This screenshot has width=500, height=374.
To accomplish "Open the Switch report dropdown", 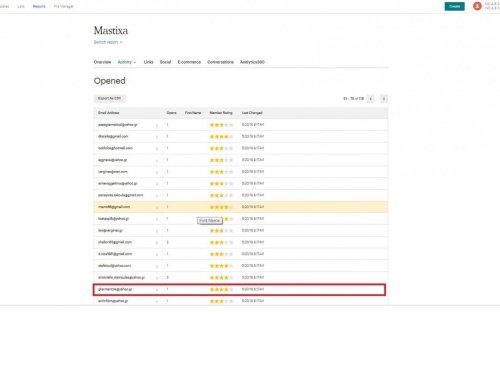I will 108,42.
